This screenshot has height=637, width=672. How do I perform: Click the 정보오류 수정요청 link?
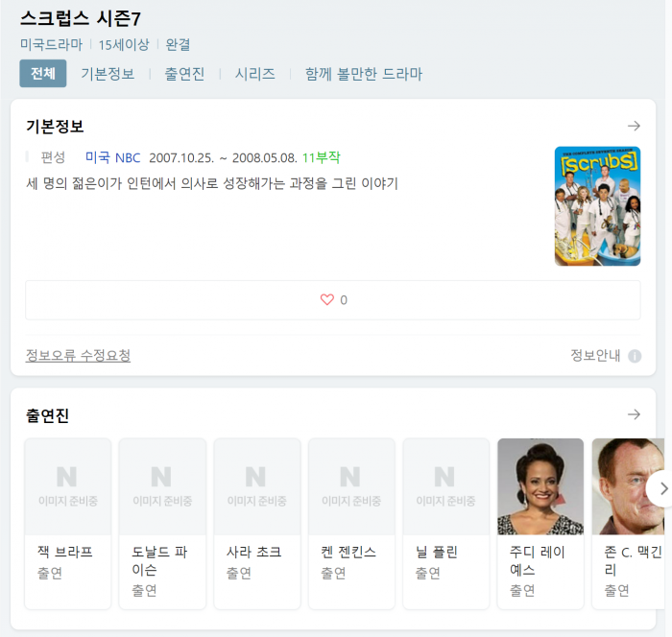pyautogui.click(x=78, y=356)
